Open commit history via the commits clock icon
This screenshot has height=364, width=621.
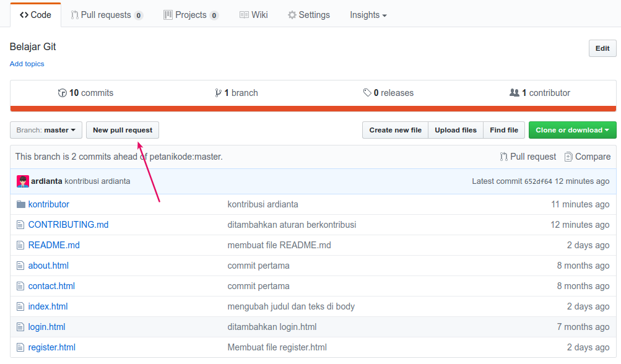pyautogui.click(x=63, y=92)
